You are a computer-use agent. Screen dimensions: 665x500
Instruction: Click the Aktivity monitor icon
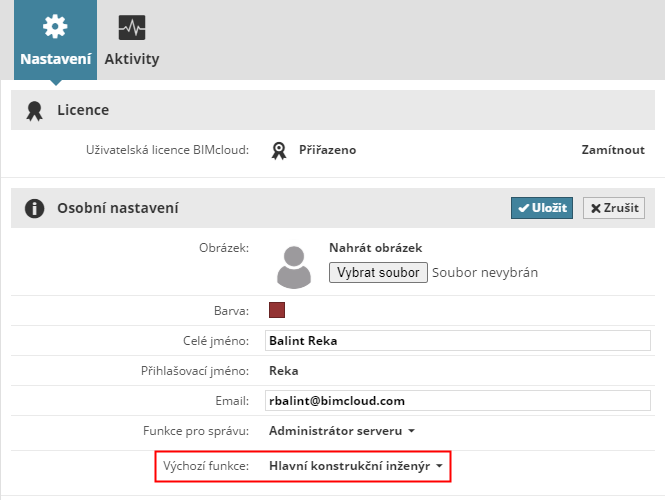pyautogui.click(x=131, y=27)
